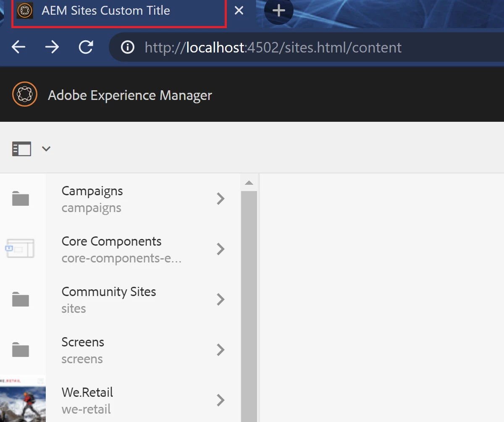This screenshot has width=504, height=422.
Task: Click the column scrollbar up arrow
Action: coord(249,183)
